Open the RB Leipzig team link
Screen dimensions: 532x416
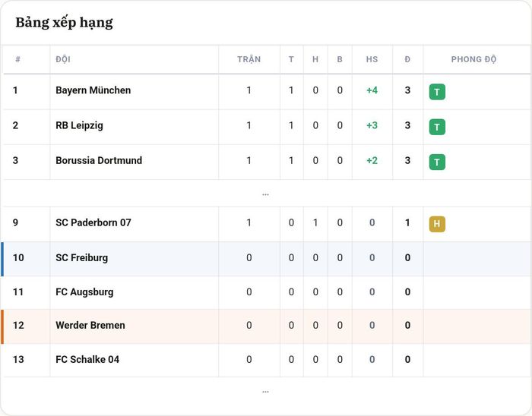(x=79, y=125)
